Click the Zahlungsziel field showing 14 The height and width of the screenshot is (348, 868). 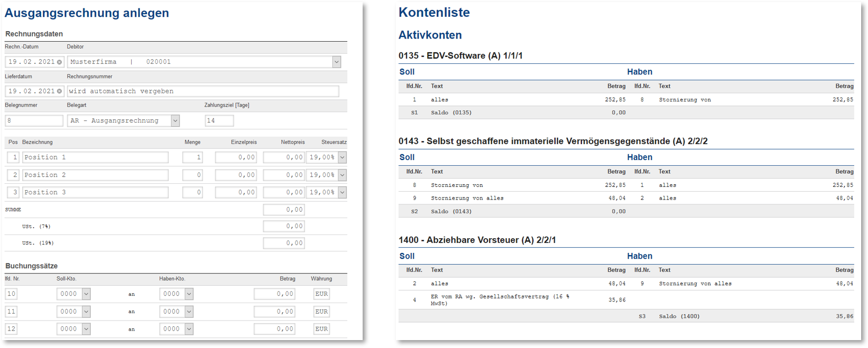[219, 120]
